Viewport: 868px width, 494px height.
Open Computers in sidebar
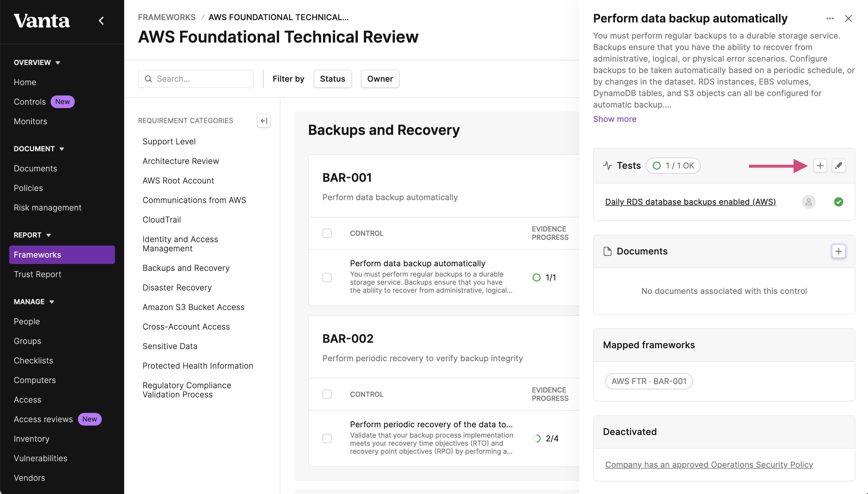(x=34, y=380)
